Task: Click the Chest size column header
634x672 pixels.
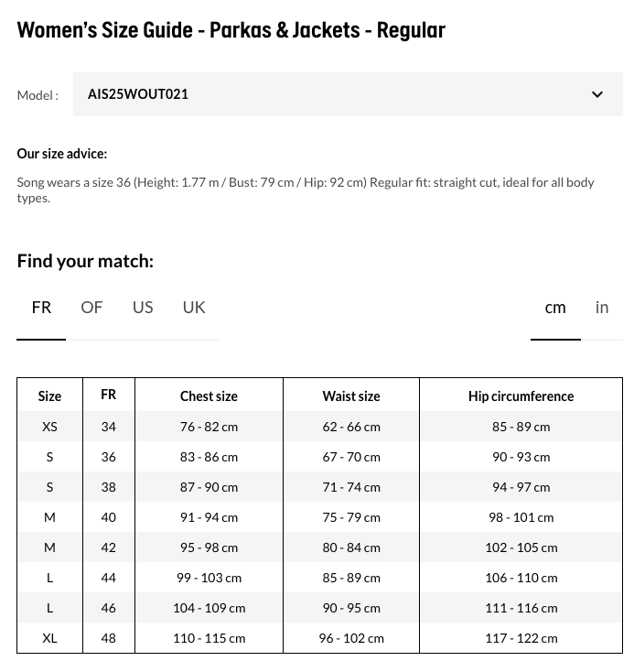Action: point(210,396)
